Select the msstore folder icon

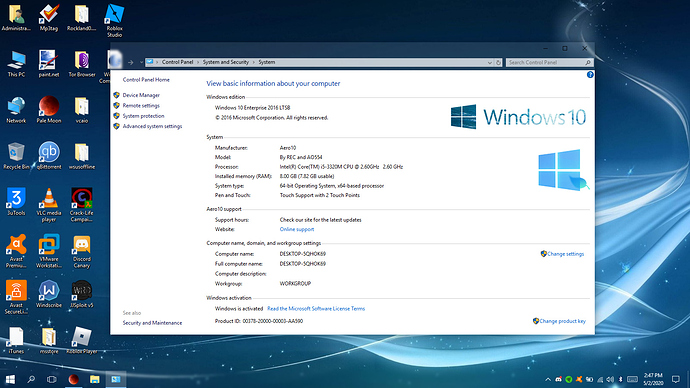tap(49, 340)
